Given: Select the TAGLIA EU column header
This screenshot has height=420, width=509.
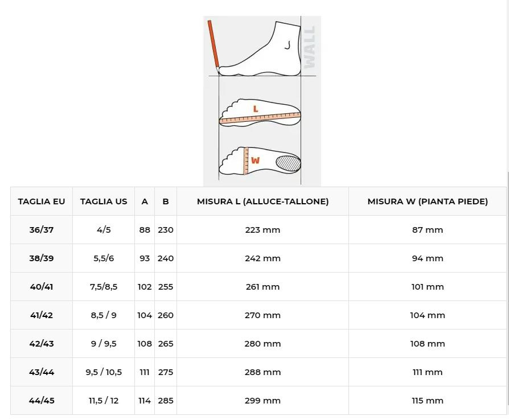Looking at the screenshot, I should pyautogui.click(x=42, y=201).
